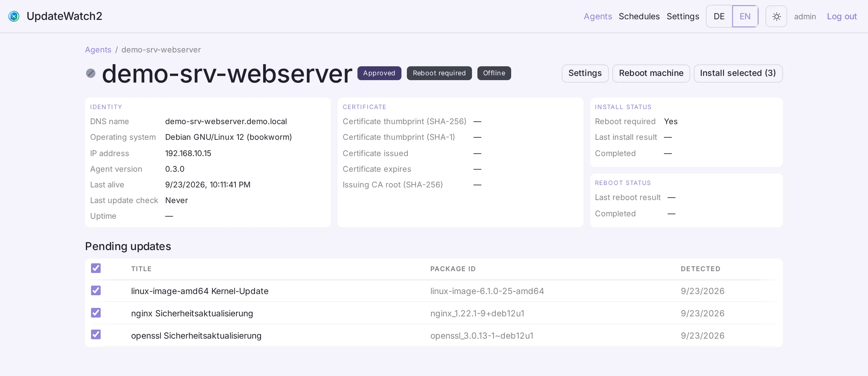Click the admin username label

tap(805, 17)
